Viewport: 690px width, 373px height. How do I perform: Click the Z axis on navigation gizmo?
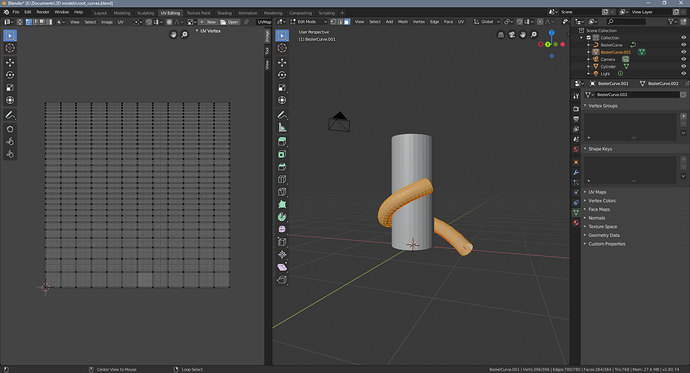coord(551,33)
